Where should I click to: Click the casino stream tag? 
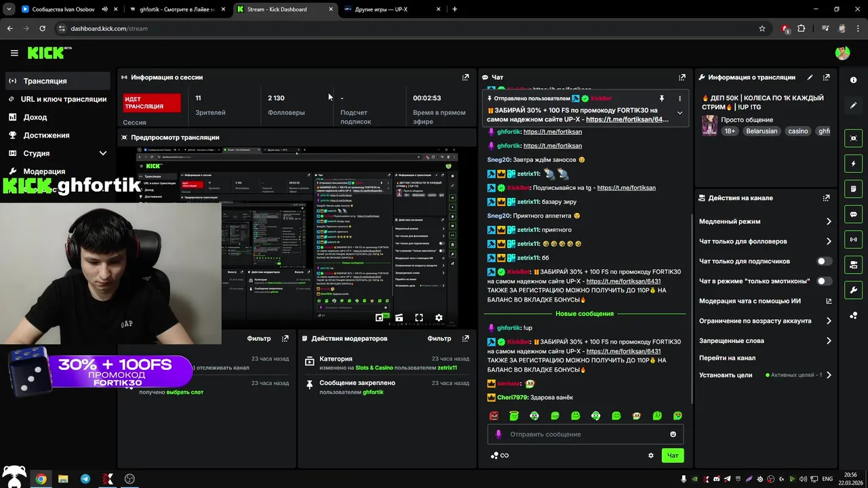click(797, 131)
